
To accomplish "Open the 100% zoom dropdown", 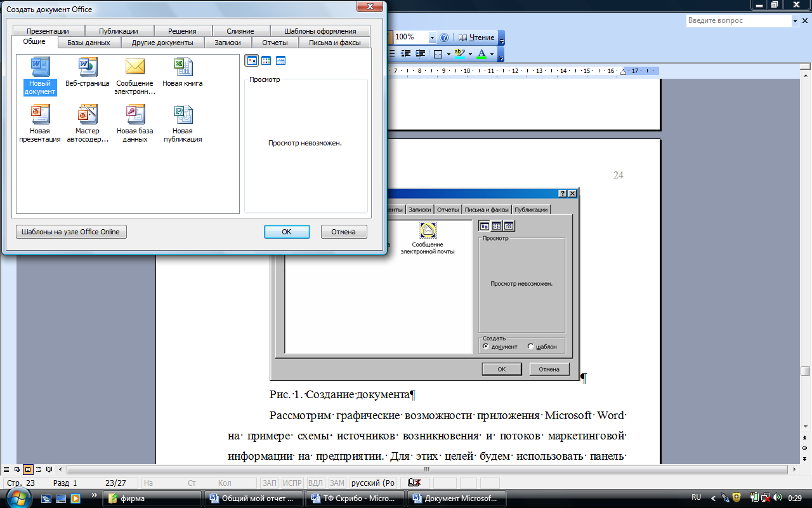I will coord(432,37).
